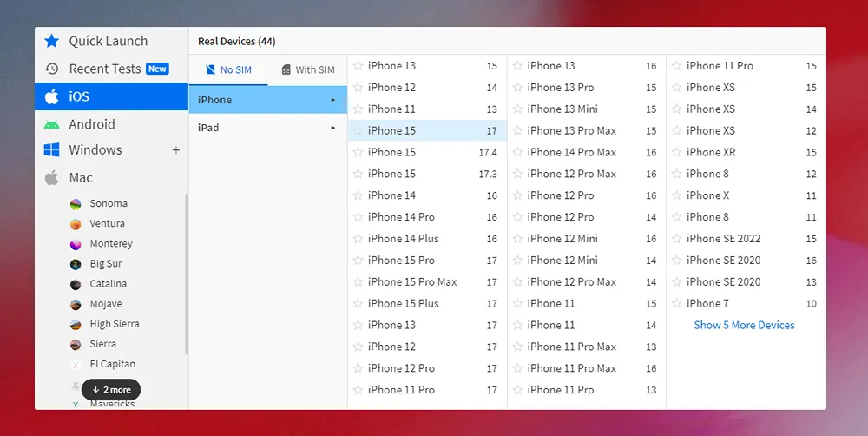Select the Ventura macOS icon
This screenshot has width=868, height=436.
(76, 224)
